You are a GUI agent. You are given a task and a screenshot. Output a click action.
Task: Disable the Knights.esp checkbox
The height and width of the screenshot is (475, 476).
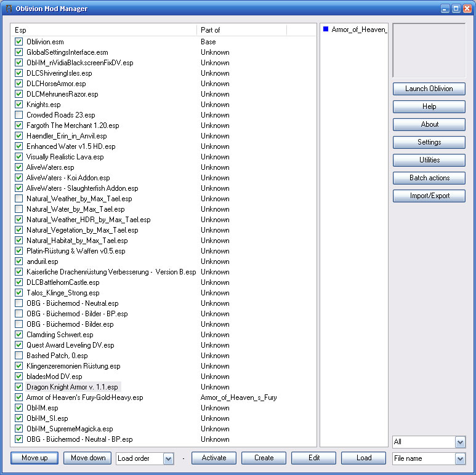point(19,105)
